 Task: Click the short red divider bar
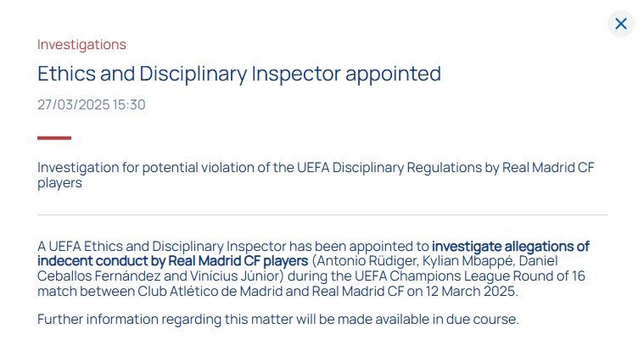54,138
